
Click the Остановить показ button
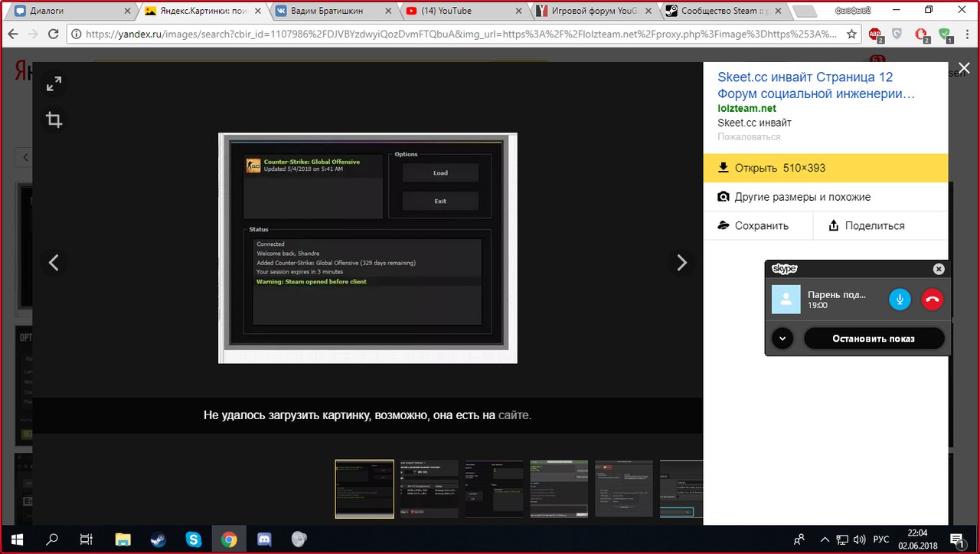874,338
